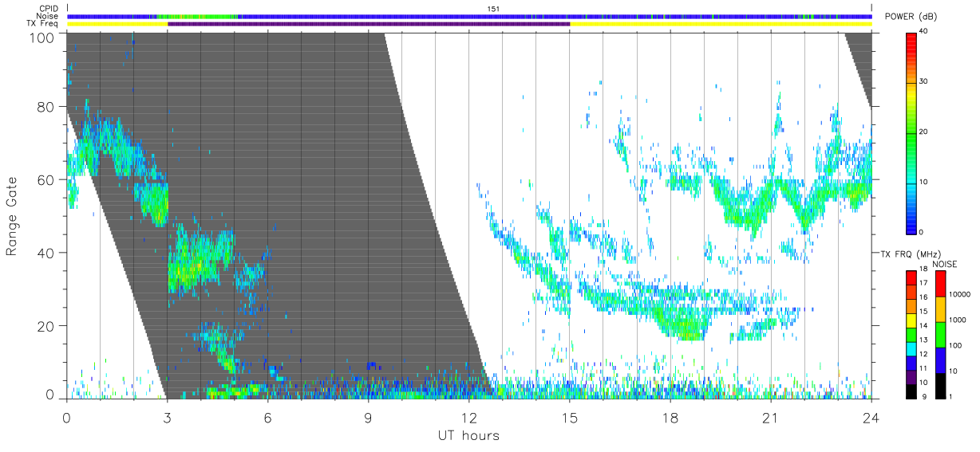Click the NOISE legend title
This screenshot has height=452, width=980.
tap(945, 264)
